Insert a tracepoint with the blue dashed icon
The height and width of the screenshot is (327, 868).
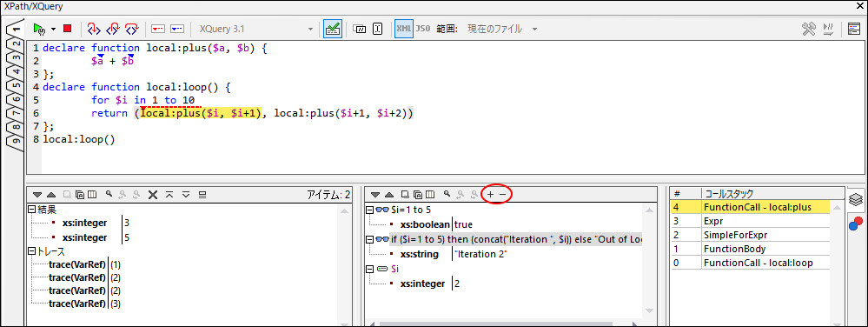pyautogui.click(x=177, y=29)
